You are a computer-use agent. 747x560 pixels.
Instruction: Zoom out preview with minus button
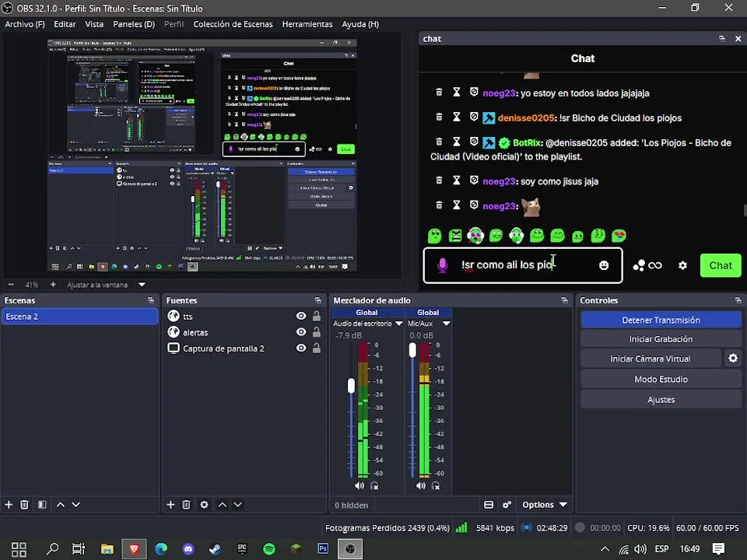click(x=10, y=285)
